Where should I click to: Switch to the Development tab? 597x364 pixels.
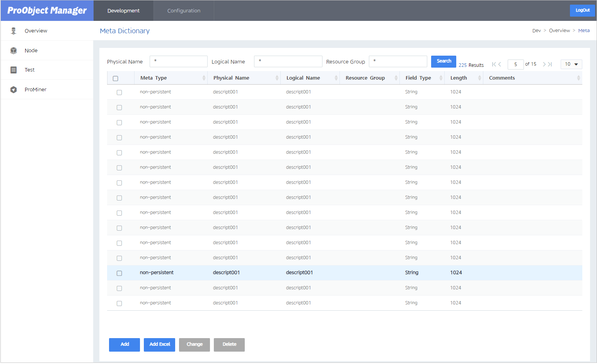coord(123,10)
